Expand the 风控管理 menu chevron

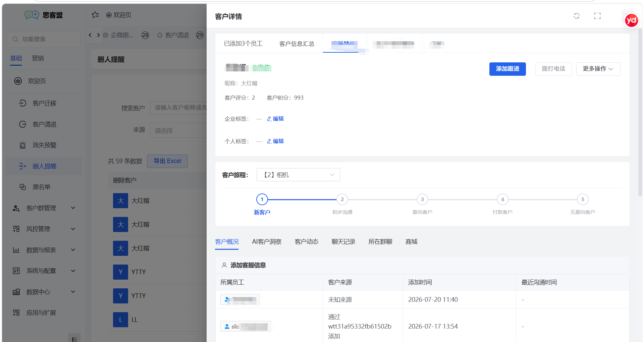tap(73, 229)
